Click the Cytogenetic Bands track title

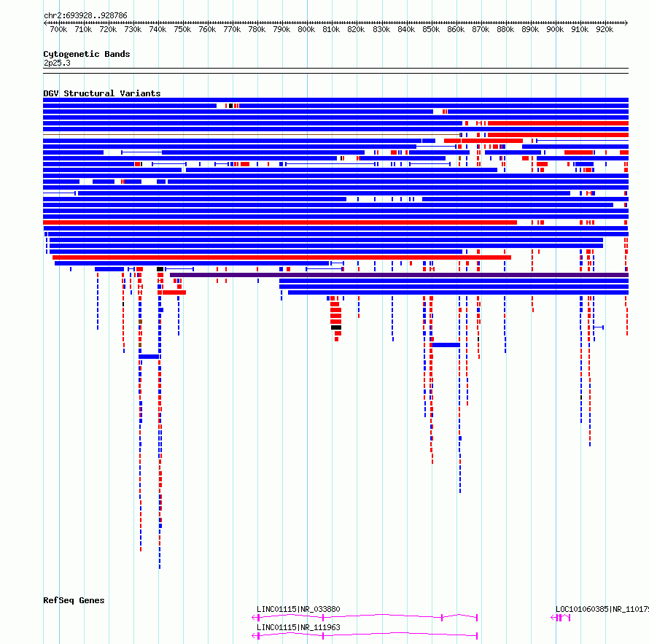pyautogui.click(x=87, y=54)
